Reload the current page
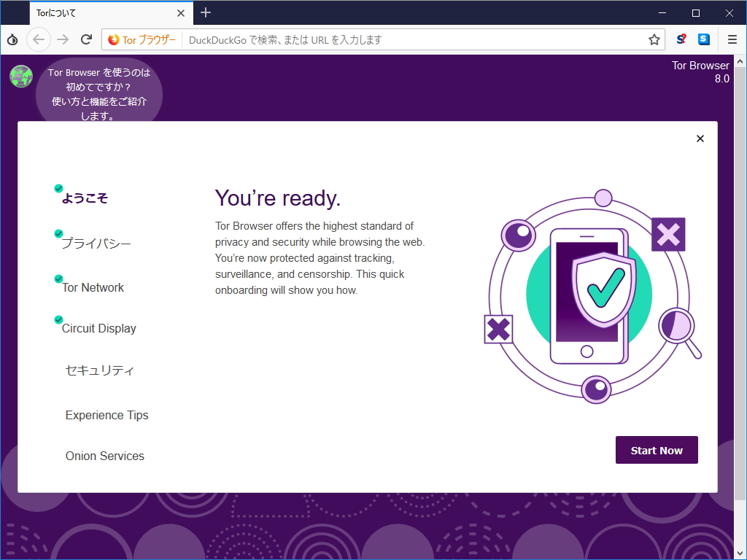747x560 pixels. [86, 39]
